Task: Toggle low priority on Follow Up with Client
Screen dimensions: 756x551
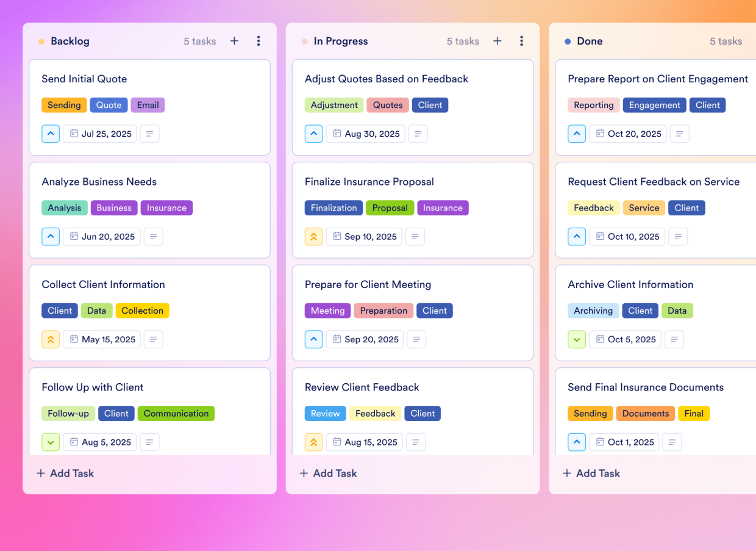Action: (x=51, y=442)
